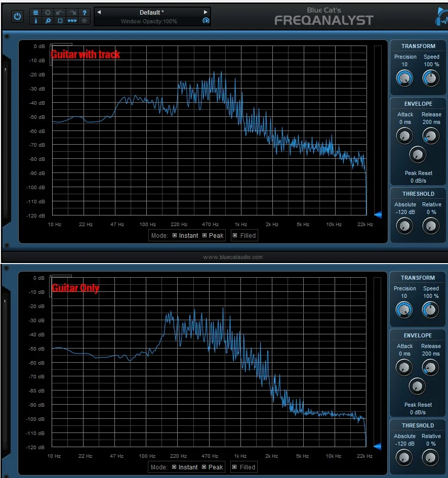Click the TRANSFORM header in top panel
The image size is (448, 478).
pos(418,46)
